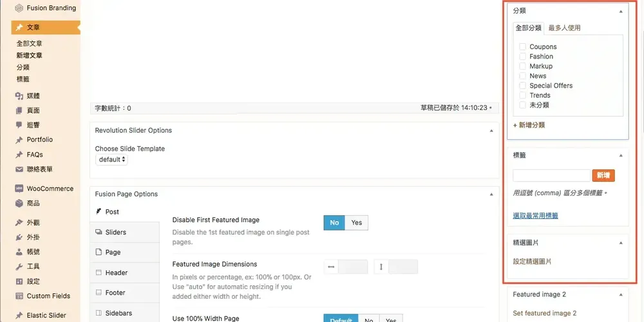644x322 pixels.
Task: Click the FAQs pin icon
Action: 19,155
